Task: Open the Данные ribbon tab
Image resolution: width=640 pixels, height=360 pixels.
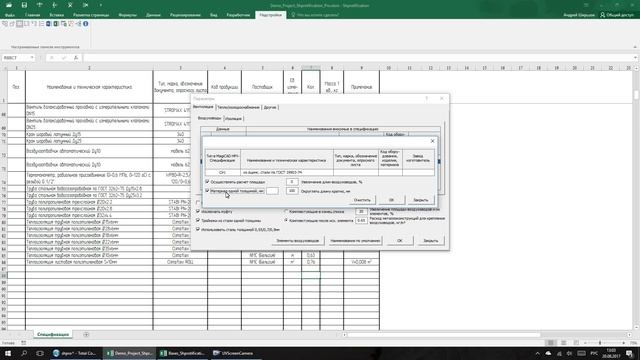Action: pos(153,15)
